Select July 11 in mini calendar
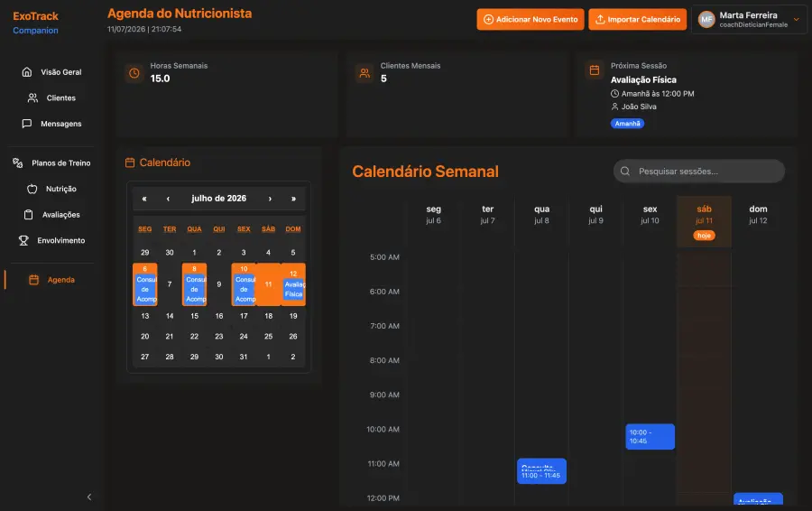 [x=268, y=284]
